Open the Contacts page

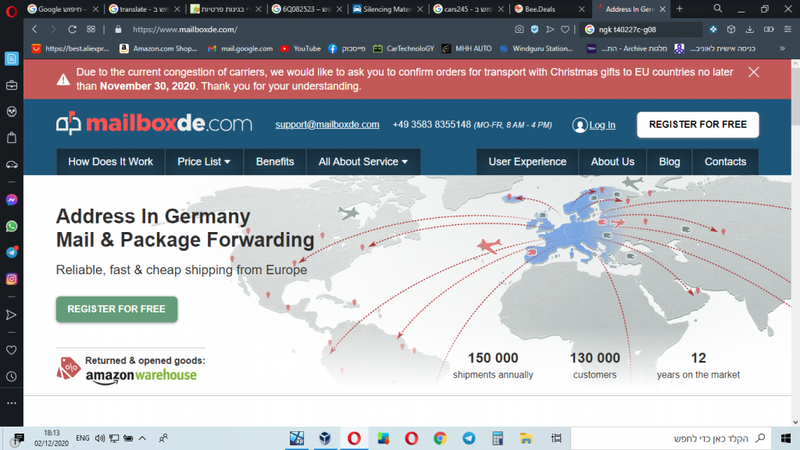coord(726,162)
